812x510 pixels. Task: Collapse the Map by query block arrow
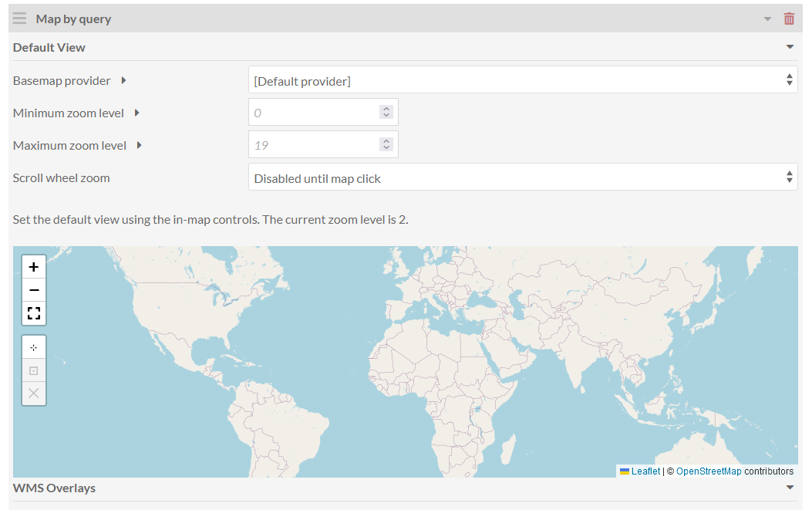(x=767, y=19)
